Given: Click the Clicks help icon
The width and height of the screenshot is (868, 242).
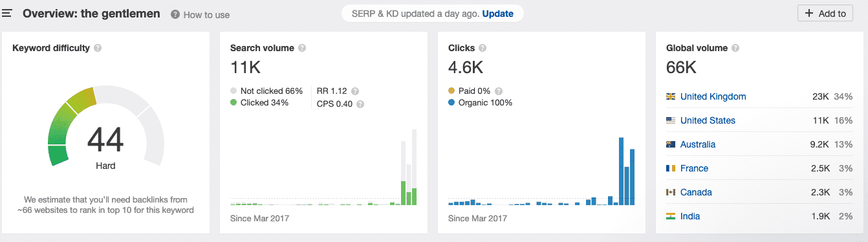Looking at the screenshot, I should click(483, 48).
